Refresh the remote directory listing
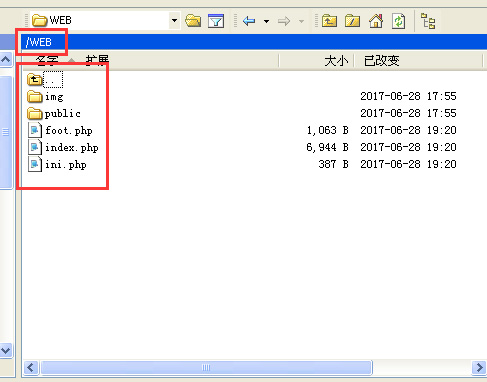 coord(399,21)
